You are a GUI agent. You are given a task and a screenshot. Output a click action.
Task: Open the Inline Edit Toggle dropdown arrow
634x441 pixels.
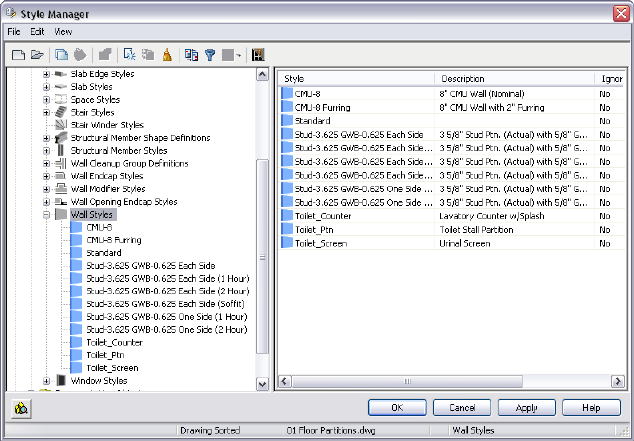point(239,55)
